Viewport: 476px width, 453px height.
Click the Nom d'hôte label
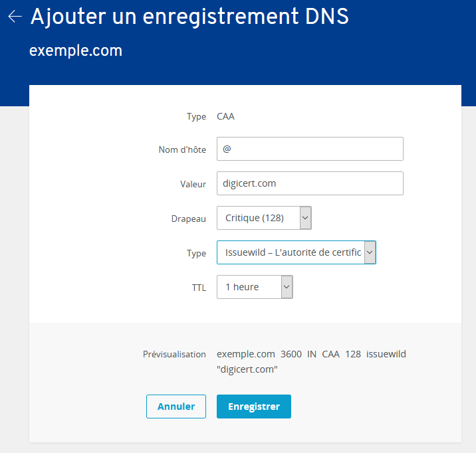pyautogui.click(x=182, y=149)
